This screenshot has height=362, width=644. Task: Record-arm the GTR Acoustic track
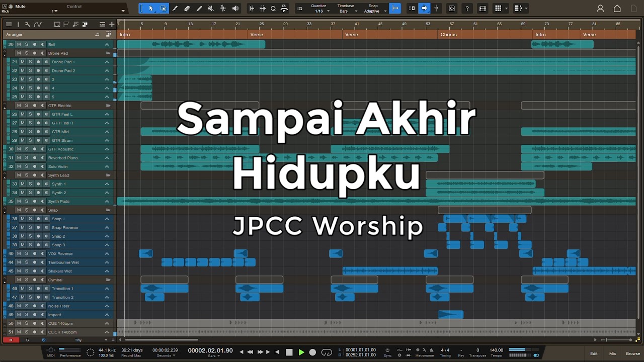point(35,149)
